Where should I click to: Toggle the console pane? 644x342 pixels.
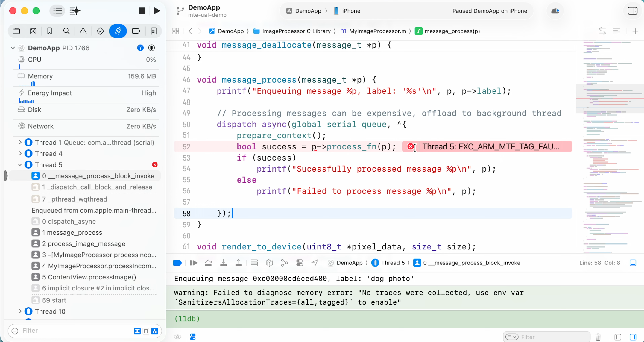(633, 337)
